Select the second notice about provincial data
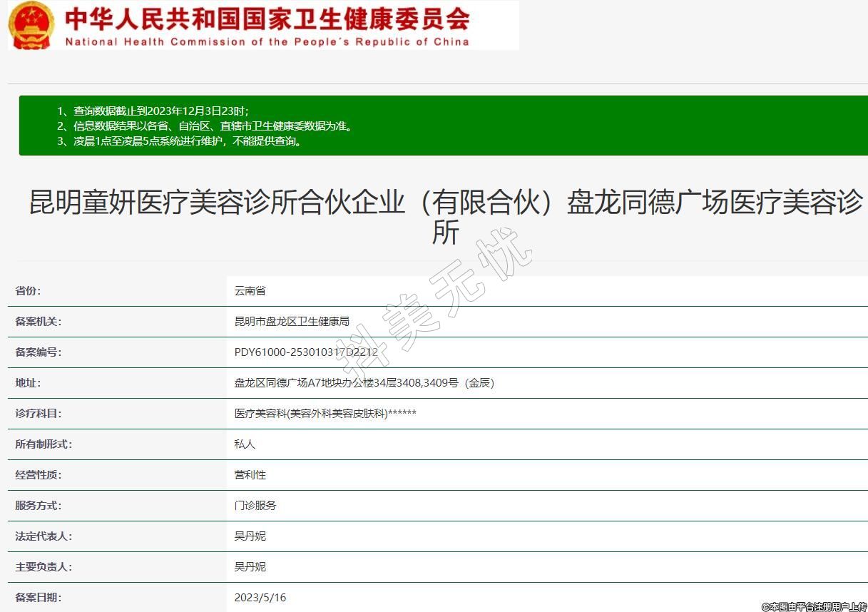868x612 pixels. [204, 126]
